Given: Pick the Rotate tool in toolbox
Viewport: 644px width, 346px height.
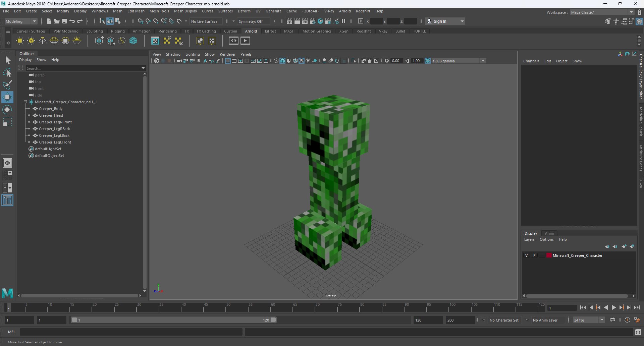Looking at the screenshot, I should tap(7, 110).
